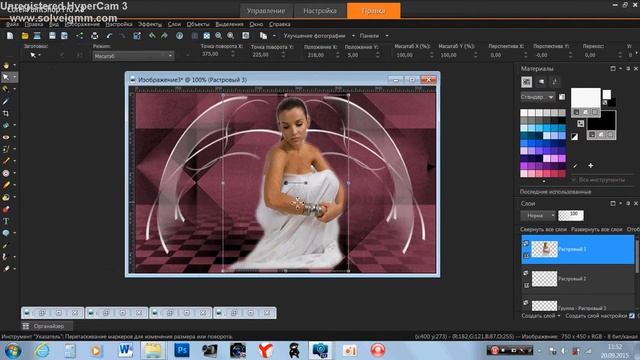Switch to the Настройка tab
Screen dimensions: 640x360
pyautogui.click(x=320, y=11)
